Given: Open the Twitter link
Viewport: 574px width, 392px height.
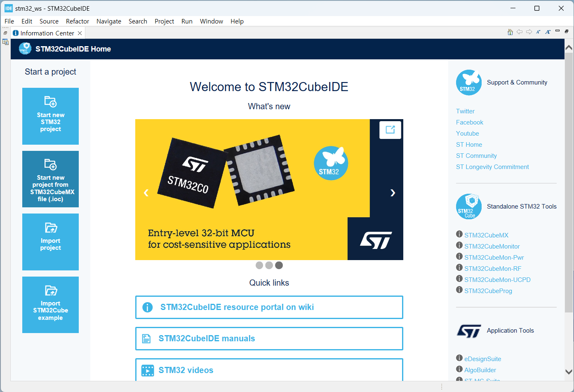Looking at the screenshot, I should 465,111.
